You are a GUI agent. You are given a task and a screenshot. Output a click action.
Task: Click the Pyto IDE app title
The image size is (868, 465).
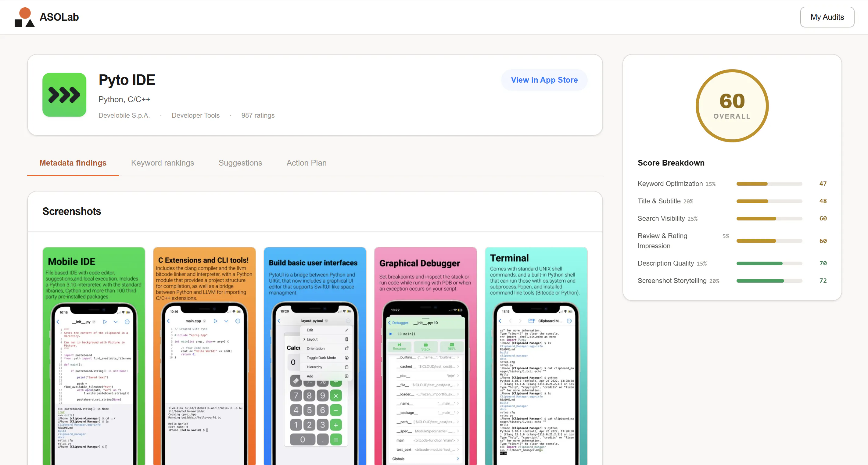(x=127, y=80)
